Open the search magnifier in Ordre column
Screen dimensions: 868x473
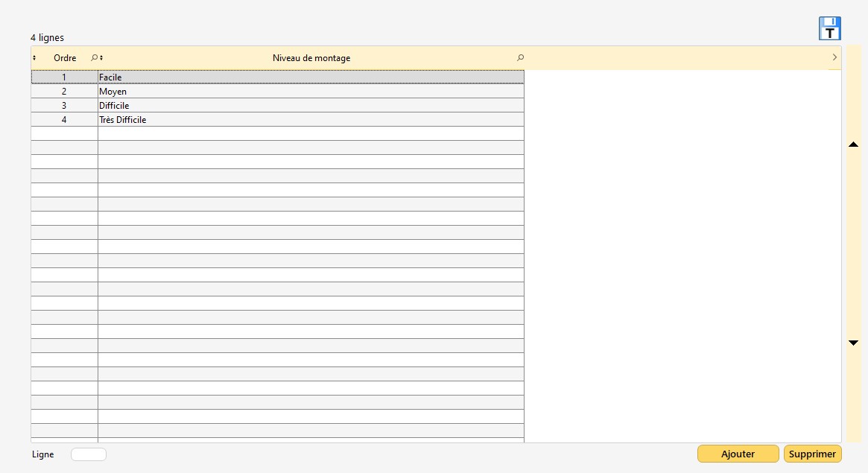click(93, 58)
